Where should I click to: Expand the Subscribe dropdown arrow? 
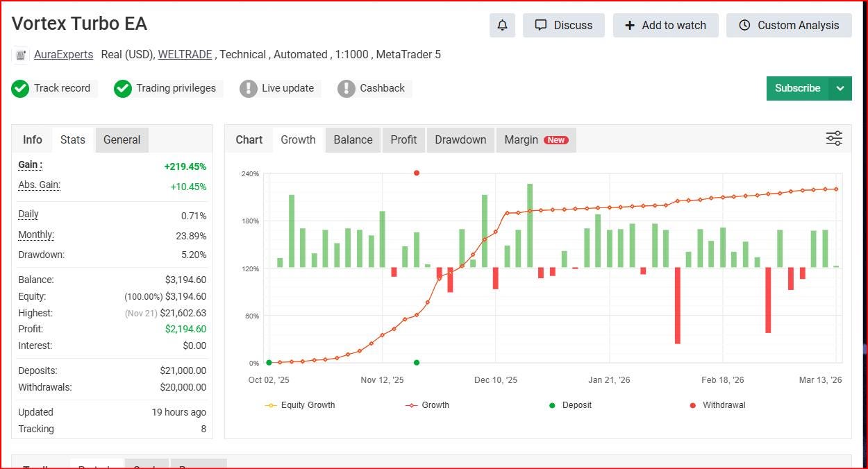pos(840,88)
